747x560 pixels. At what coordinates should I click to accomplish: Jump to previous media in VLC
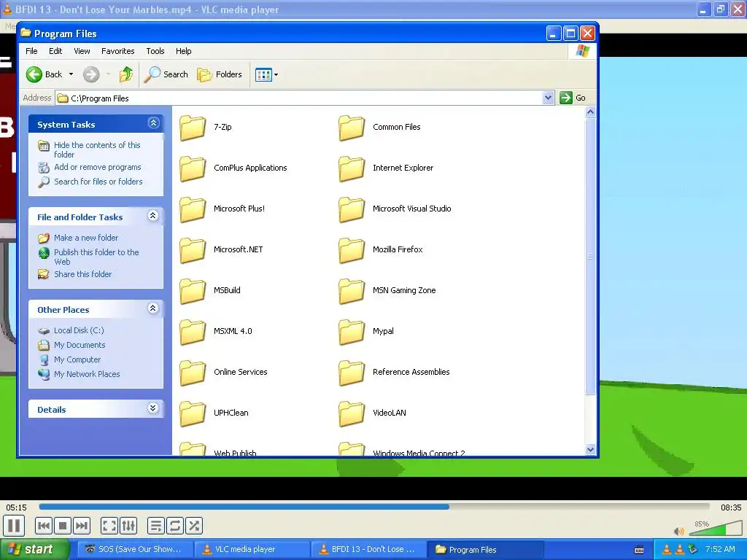(44, 526)
